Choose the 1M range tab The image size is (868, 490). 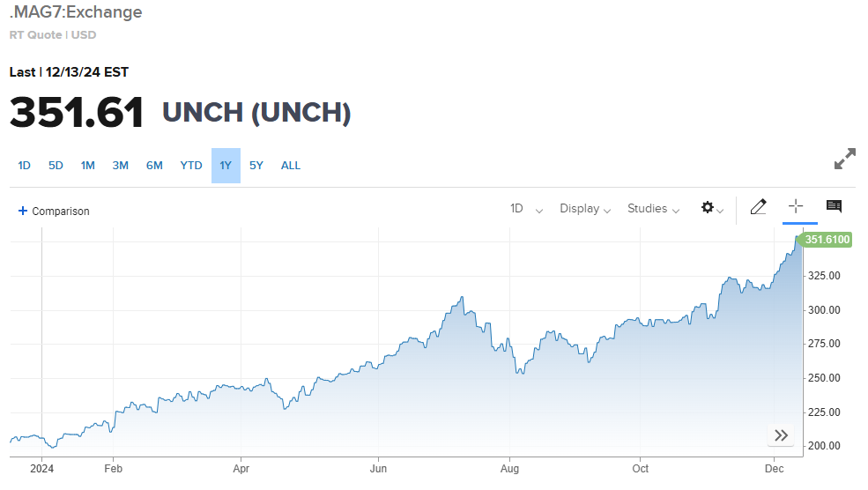(x=88, y=166)
